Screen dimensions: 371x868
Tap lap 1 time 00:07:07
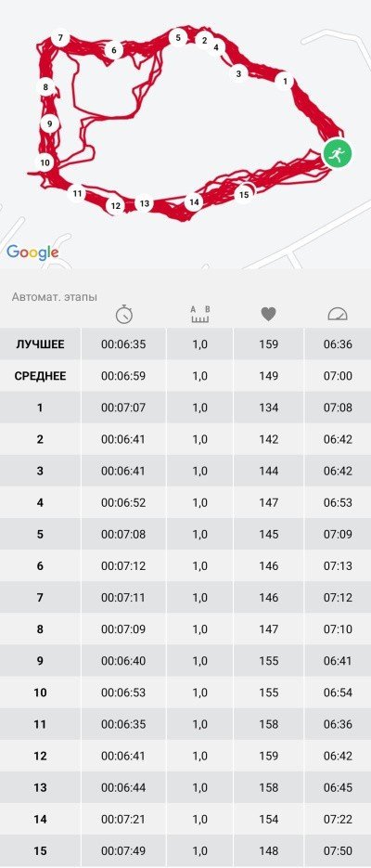(123, 408)
